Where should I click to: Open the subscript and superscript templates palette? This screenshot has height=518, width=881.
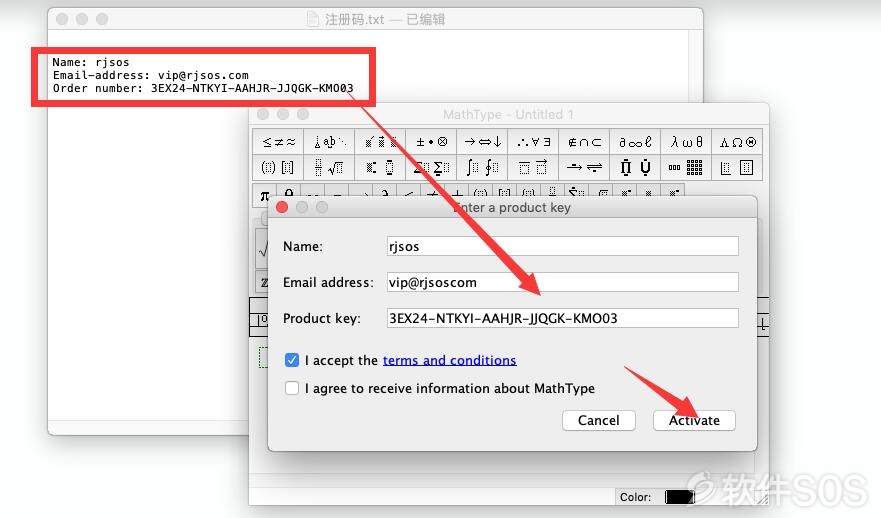[x=380, y=167]
